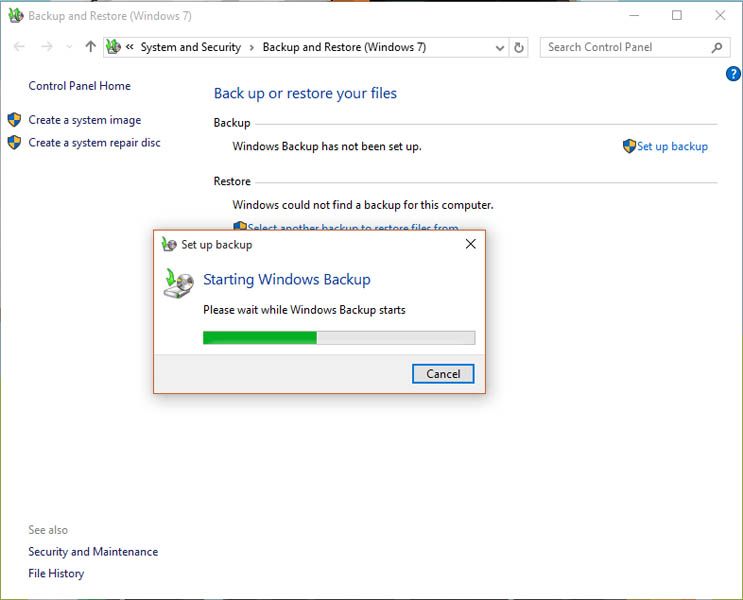Expand the breadcrumb chevron after System and Security

(x=252, y=47)
